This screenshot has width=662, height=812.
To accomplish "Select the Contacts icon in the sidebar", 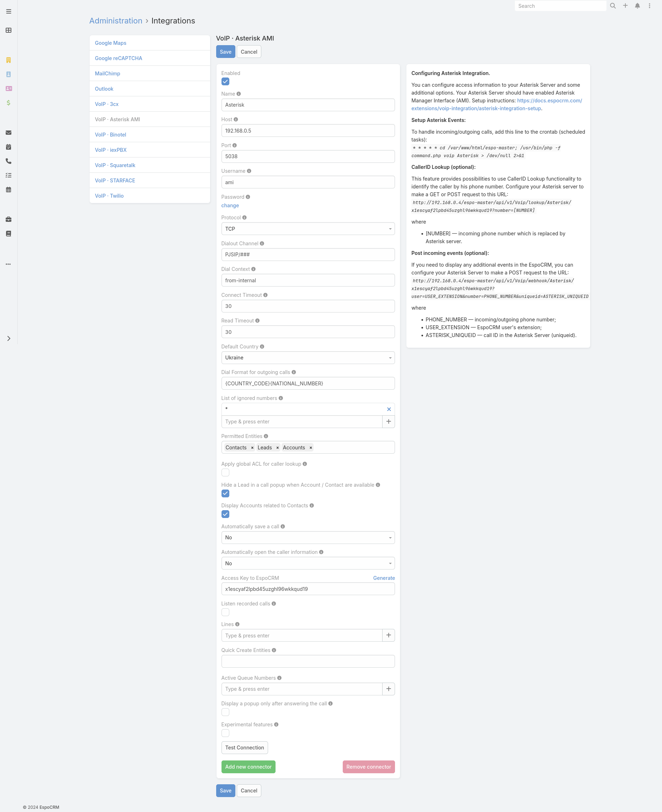I will click(x=8, y=75).
